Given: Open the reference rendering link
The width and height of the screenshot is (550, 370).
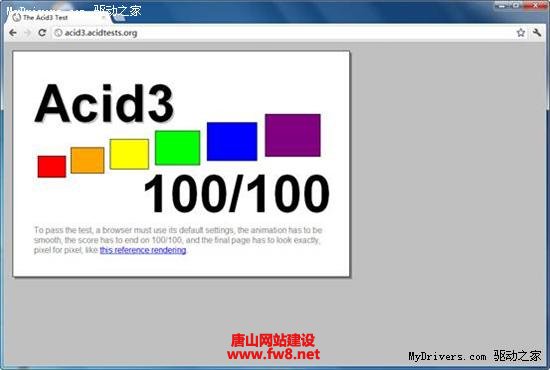Looking at the screenshot, I should pyautogui.click(x=143, y=250).
